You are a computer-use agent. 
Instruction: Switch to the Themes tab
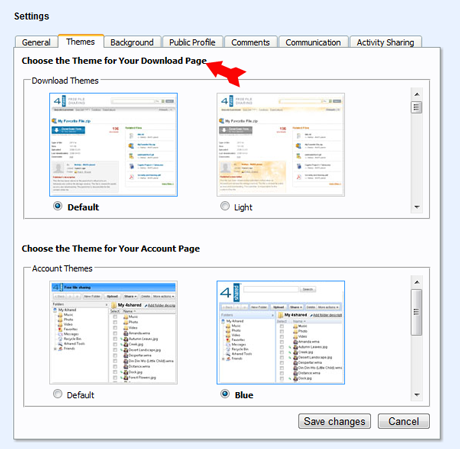pyautogui.click(x=81, y=41)
